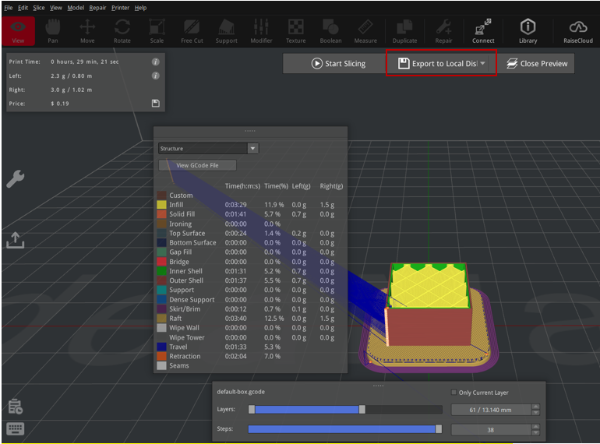Click the keyboard icon at bottom left
The width and height of the screenshot is (600, 444).
pyautogui.click(x=16, y=430)
